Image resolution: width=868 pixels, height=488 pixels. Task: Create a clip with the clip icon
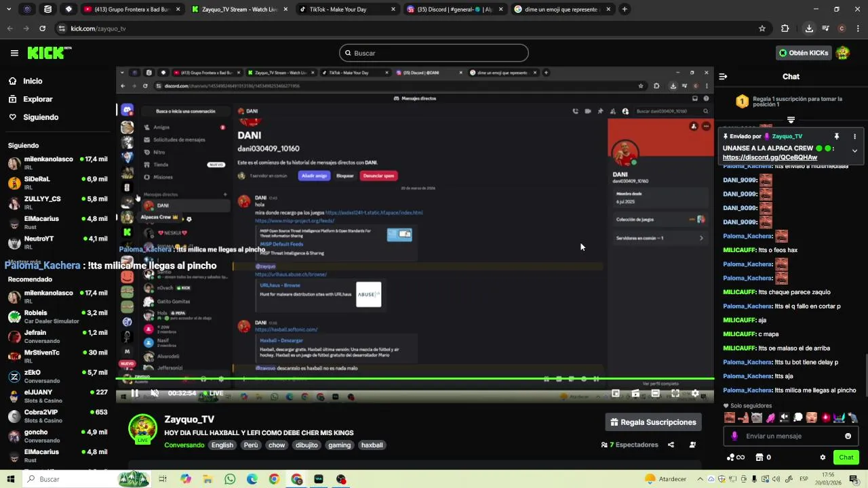point(635,393)
